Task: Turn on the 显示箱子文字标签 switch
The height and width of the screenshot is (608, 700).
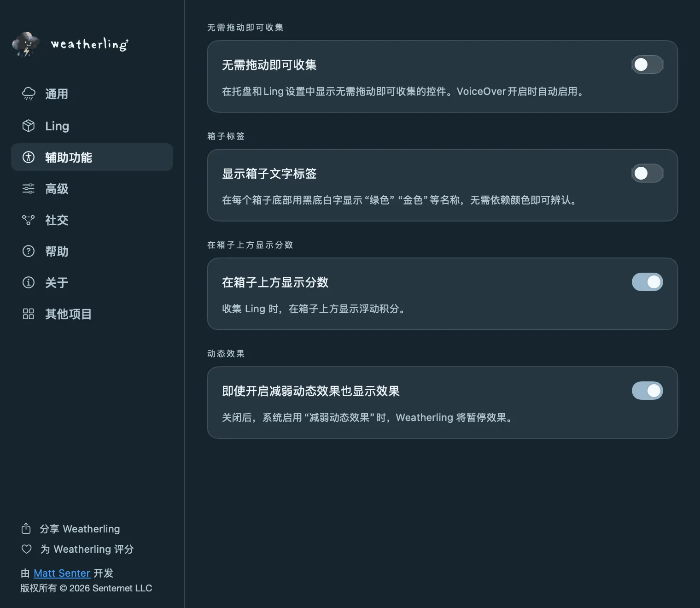Action: click(x=647, y=173)
